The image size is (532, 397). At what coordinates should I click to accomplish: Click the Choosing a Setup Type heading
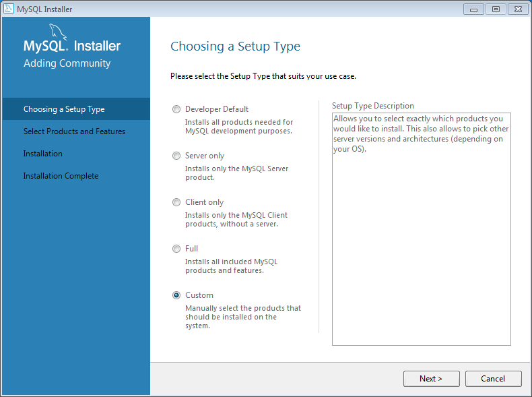(235, 47)
